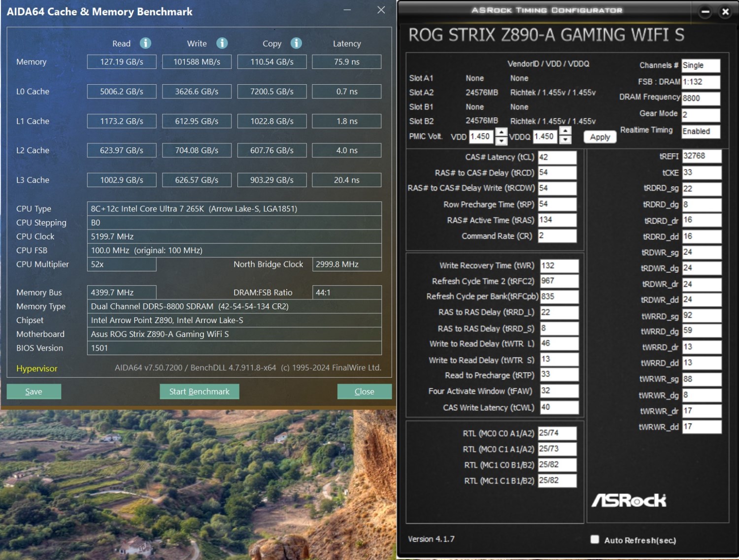Close the ASRock Timing Configurator window
The width and height of the screenshot is (739, 560).
coord(725,12)
